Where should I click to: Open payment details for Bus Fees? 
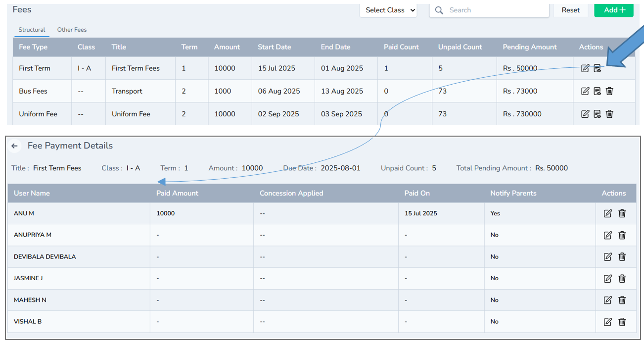[x=598, y=91]
